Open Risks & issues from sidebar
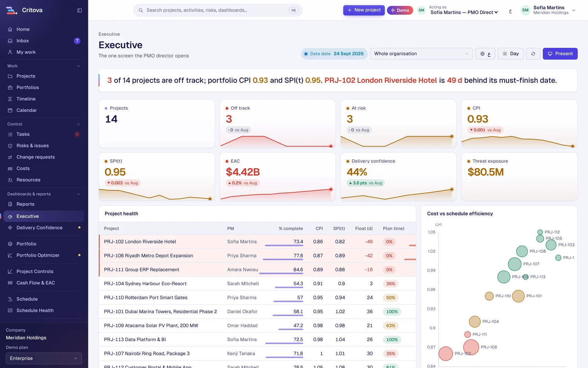Screen dimensions: 588x368 (44, 146)
